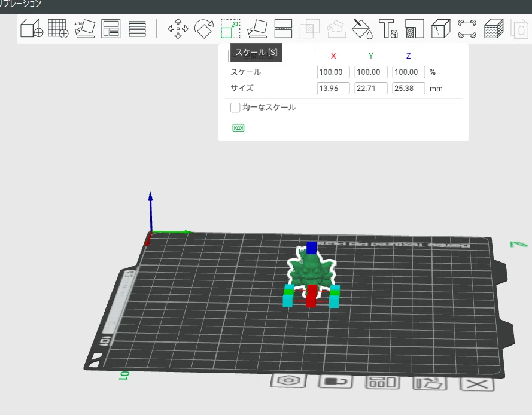532x415 pixels.
Task: Click the green Y scale handle left of model
Action: coord(288,292)
